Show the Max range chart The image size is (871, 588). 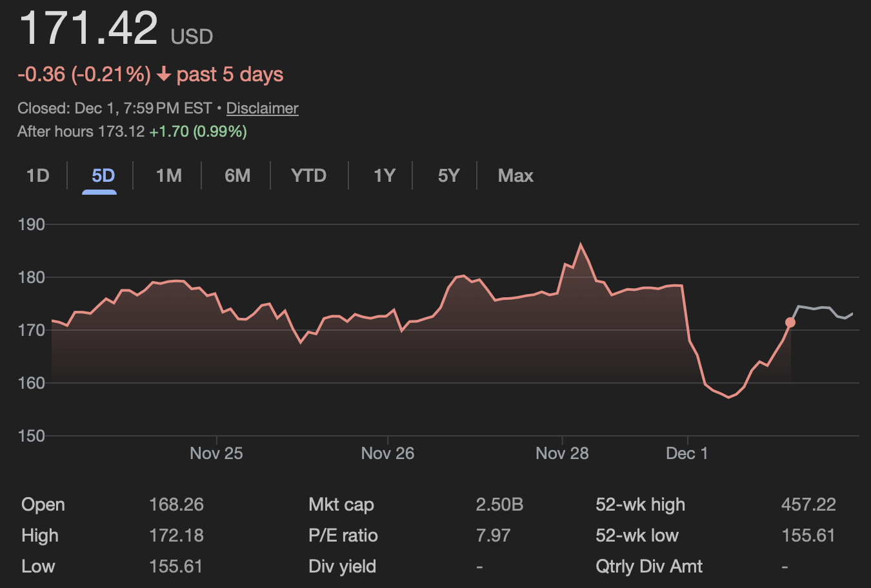coord(515,175)
